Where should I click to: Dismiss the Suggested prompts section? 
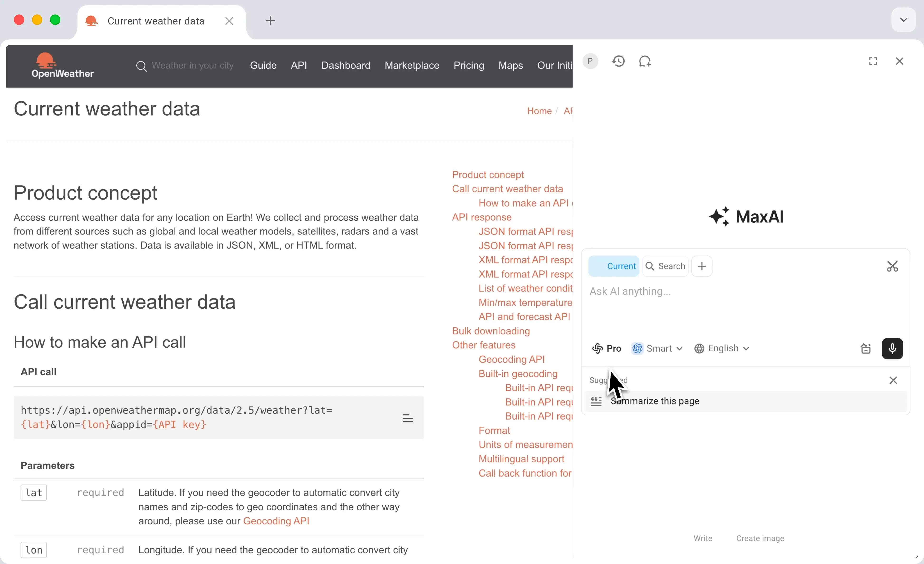tap(893, 380)
